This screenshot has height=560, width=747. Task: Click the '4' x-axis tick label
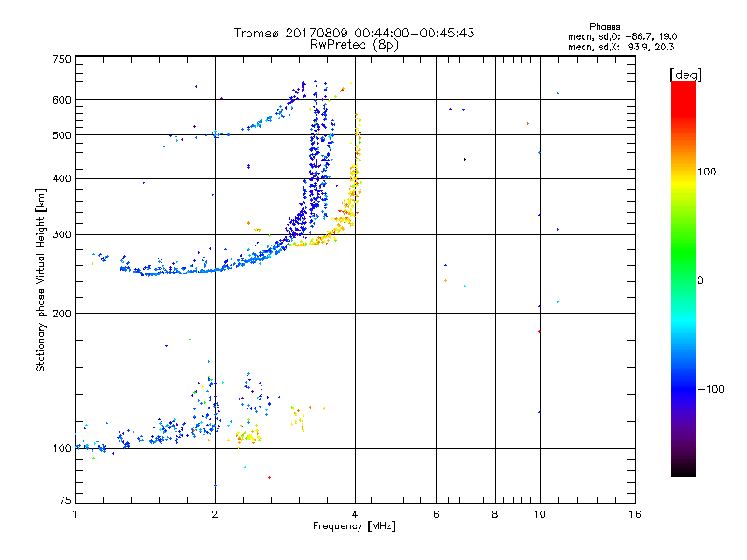[355, 514]
